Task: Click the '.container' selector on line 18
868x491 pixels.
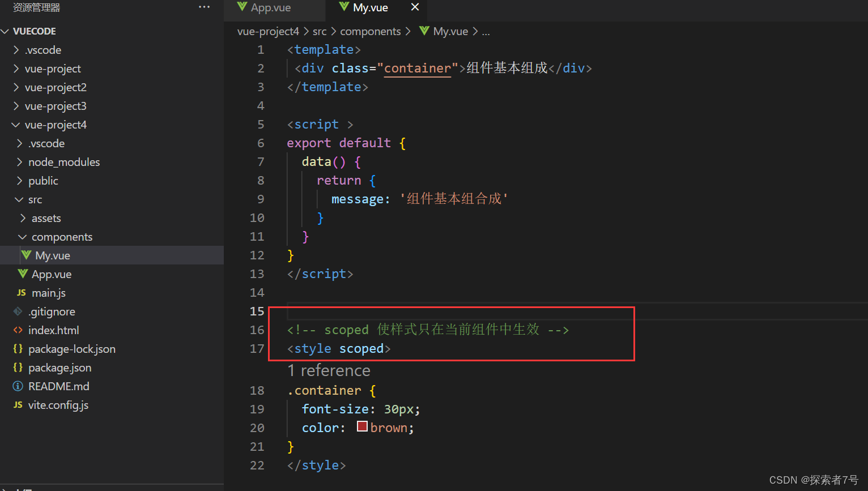Action: (324, 390)
